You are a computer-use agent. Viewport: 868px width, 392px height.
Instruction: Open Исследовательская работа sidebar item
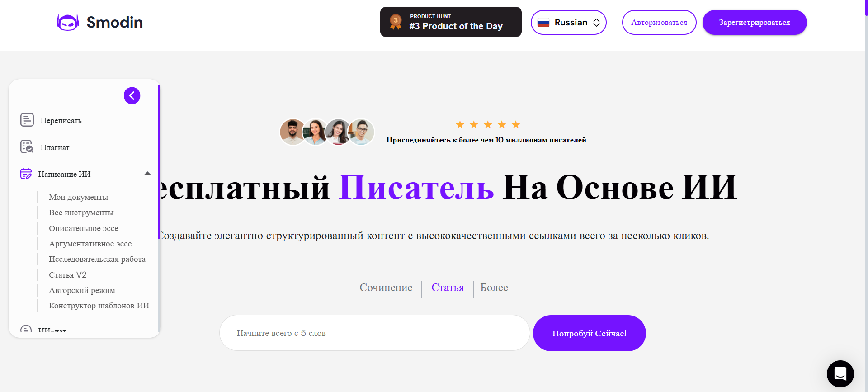[97, 259]
